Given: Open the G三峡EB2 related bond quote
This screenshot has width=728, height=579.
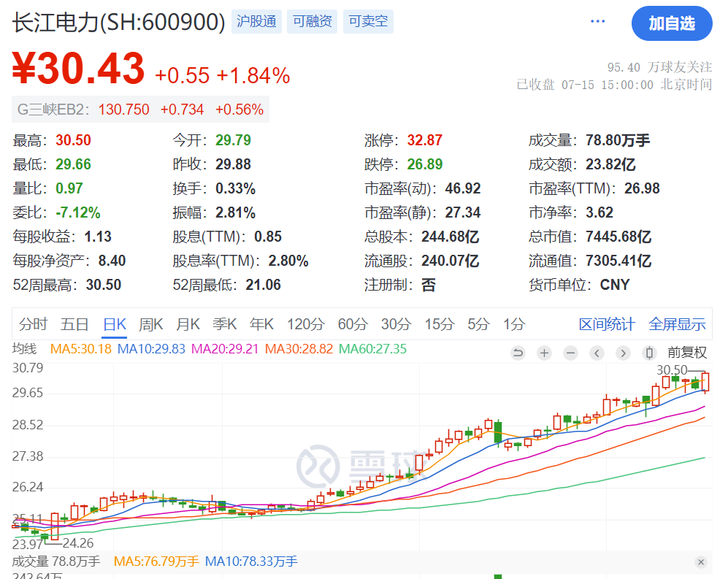Looking at the screenshot, I should (x=140, y=110).
